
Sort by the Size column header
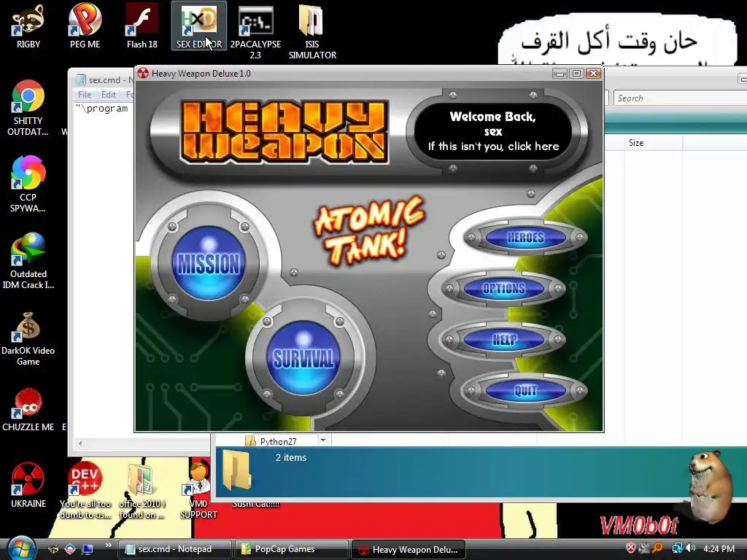pyautogui.click(x=653, y=143)
